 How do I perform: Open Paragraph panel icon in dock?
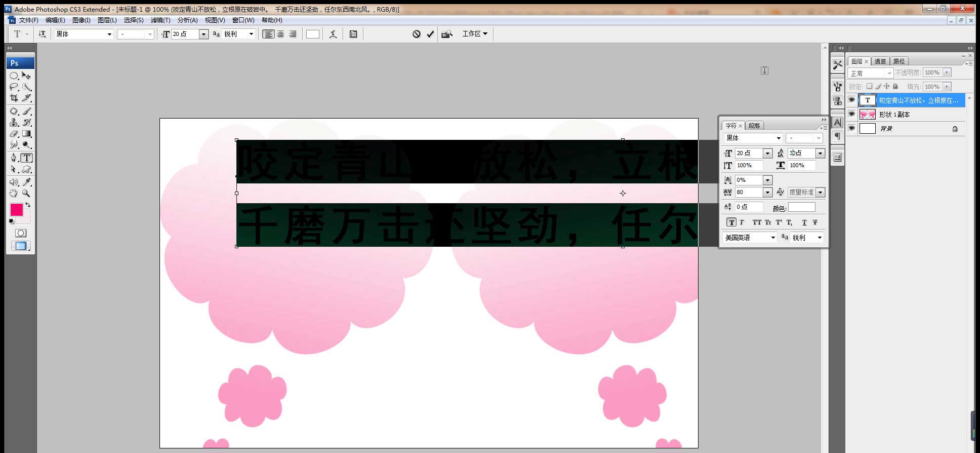coord(837,136)
